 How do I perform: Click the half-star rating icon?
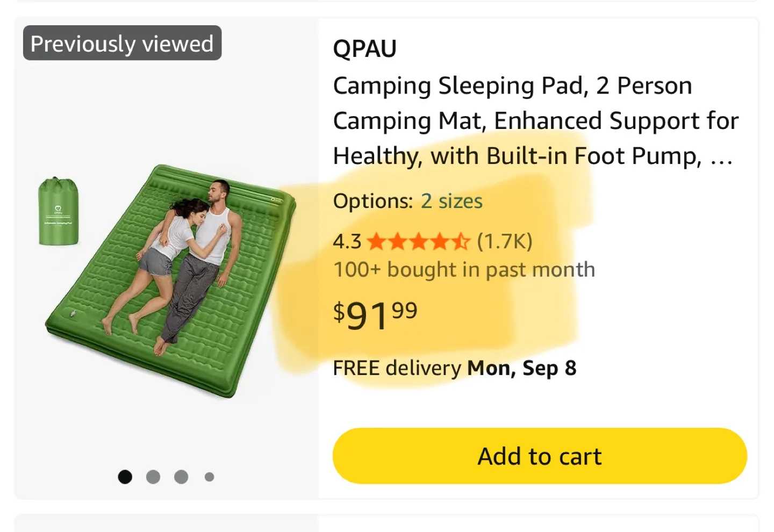pyautogui.click(x=461, y=241)
